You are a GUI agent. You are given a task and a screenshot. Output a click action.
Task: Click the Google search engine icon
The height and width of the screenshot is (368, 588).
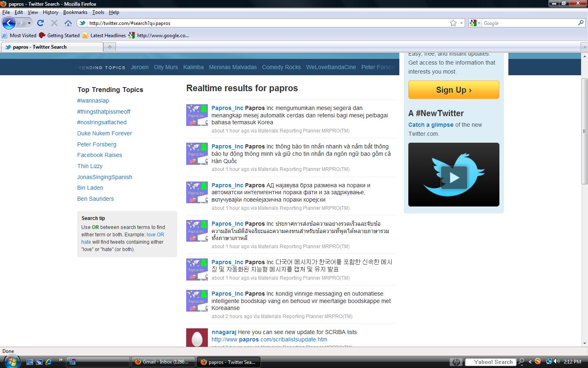(x=473, y=23)
